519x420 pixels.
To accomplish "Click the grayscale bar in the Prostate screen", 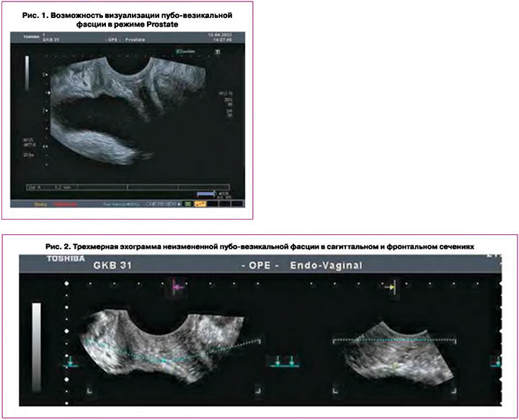I will click(x=27, y=72).
